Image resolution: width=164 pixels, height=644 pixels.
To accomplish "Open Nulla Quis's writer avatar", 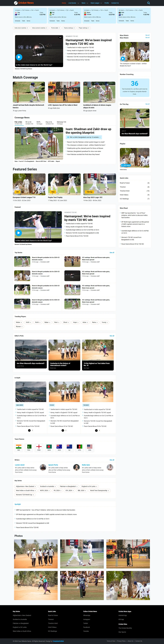I will (110, 467).
